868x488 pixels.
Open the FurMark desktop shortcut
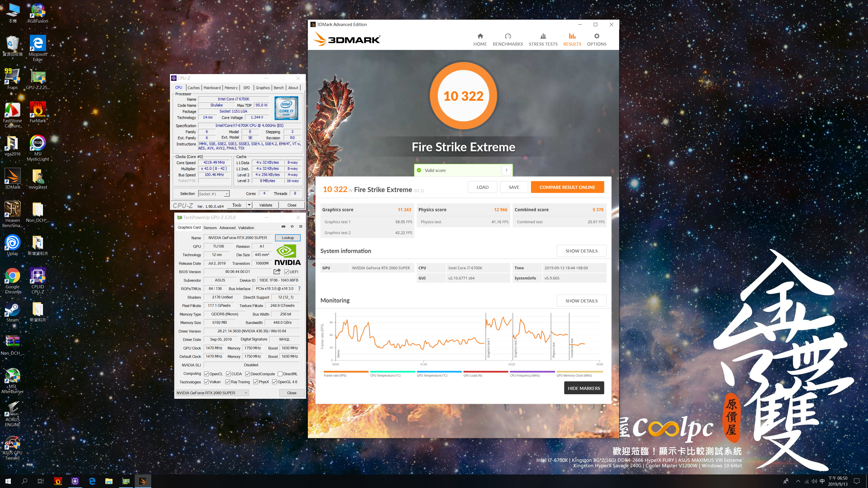coord(38,112)
